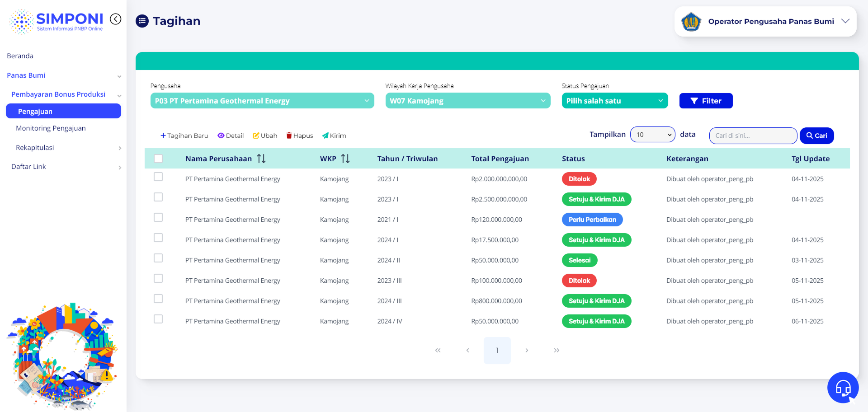Screen dimensions: 868x412
Task: Click the Ubah edit action
Action: pos(265,136)
